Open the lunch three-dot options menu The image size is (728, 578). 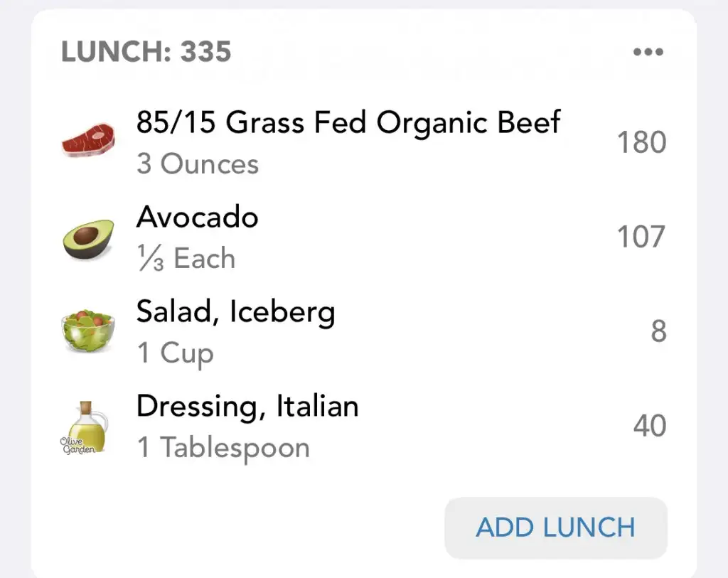pyautogui.click(x=648, y=52)
